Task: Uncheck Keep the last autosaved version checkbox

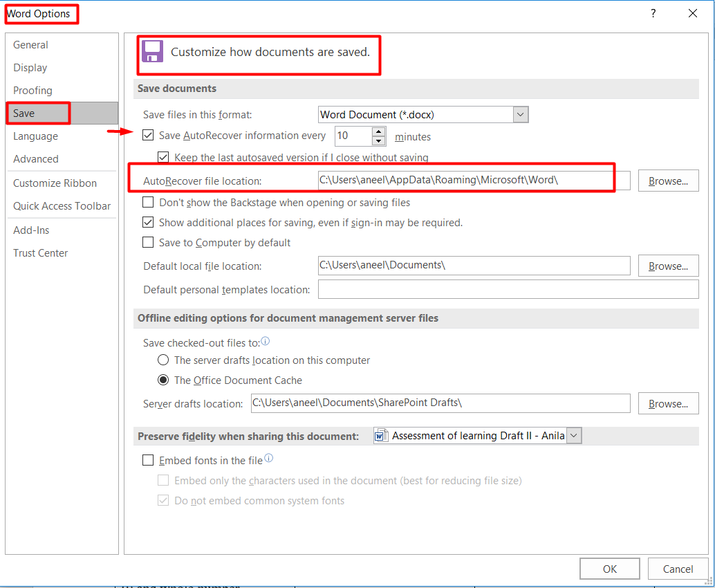Action: tap(163, 158)
